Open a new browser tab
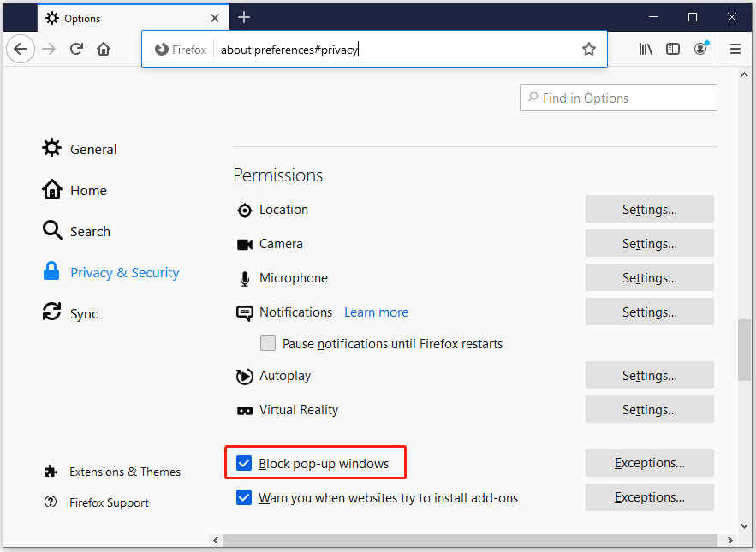Viewport: 756px width, 552px height. [245, 17]
